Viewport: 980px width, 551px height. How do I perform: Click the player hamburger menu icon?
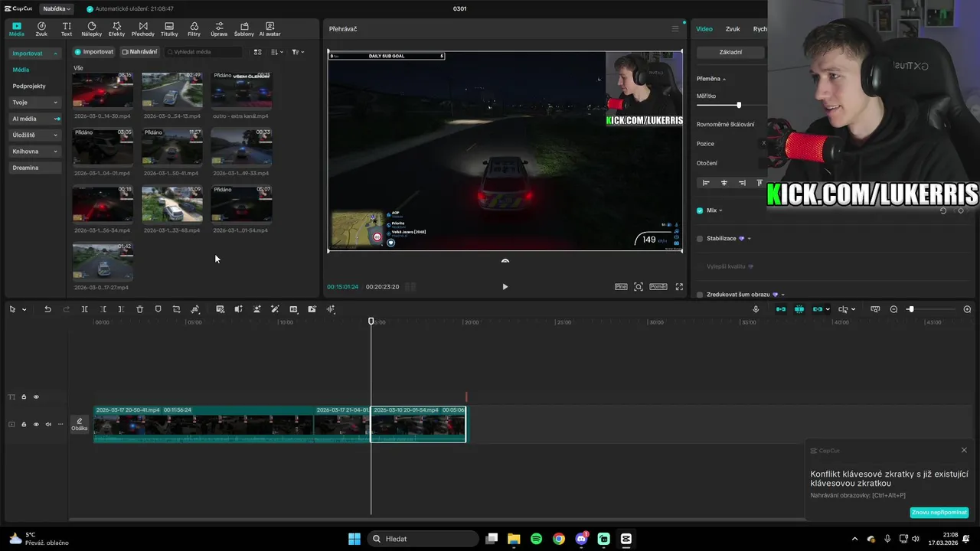pyautogui.click(x=675, y=29)
